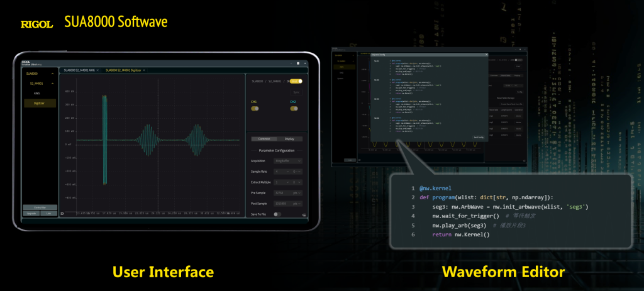Collapse the S2_M4901 node chevron in User Interface window
Viewport: 644px width, 291px height.
[x=53, y=84]
